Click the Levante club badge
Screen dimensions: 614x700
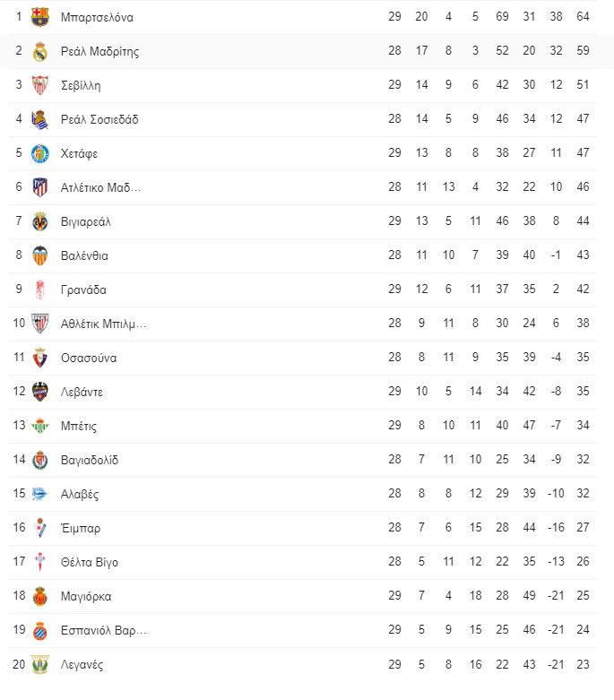point(39,392)
